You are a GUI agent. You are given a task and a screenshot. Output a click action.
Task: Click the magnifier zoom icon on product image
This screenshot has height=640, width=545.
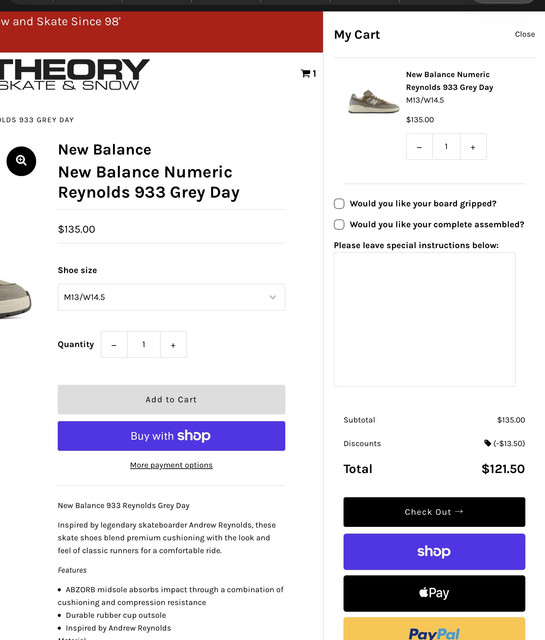click(21, 161)
